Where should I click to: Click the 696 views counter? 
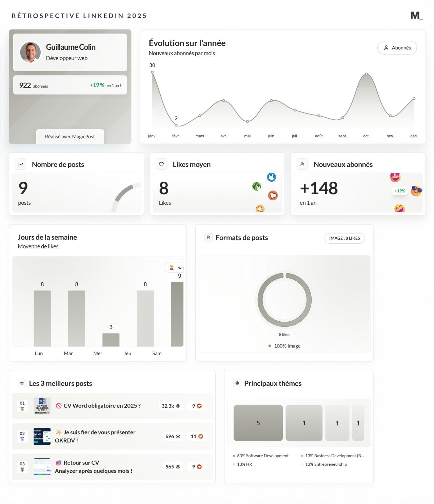point(173,436)
